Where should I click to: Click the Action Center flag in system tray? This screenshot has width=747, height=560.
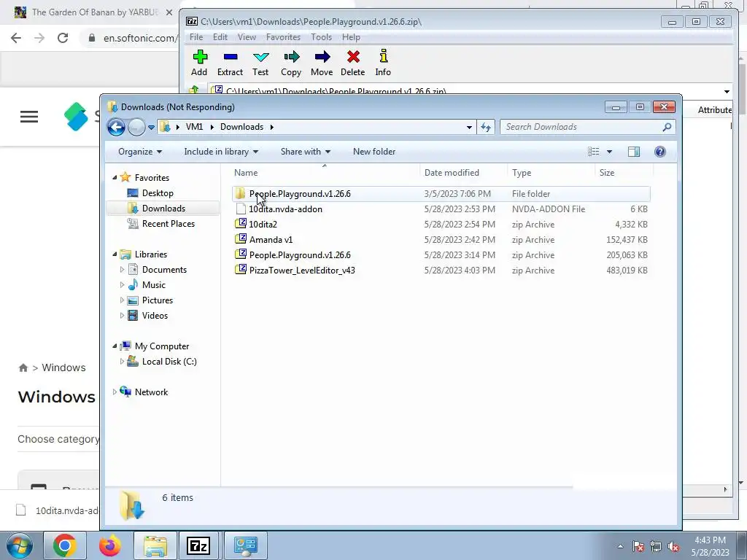tap(638, 546)
